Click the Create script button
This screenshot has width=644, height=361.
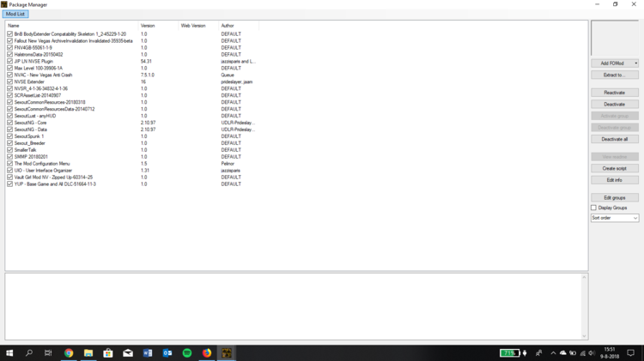[615, 168]
